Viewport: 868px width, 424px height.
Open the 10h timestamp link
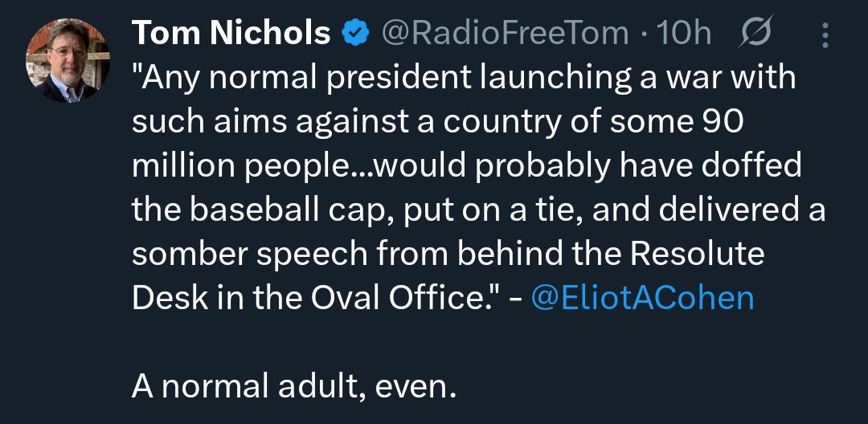(x=684, y=33)
